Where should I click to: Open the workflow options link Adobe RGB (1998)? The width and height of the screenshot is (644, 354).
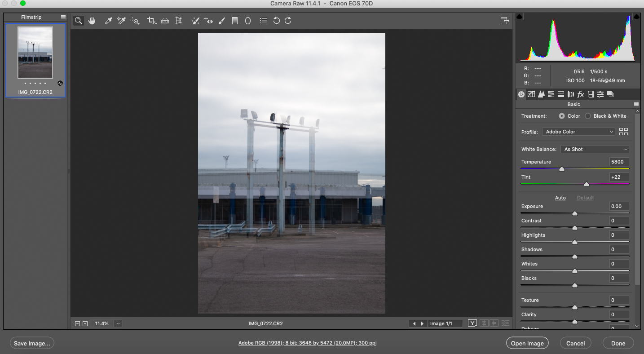(x=307, y=343)
